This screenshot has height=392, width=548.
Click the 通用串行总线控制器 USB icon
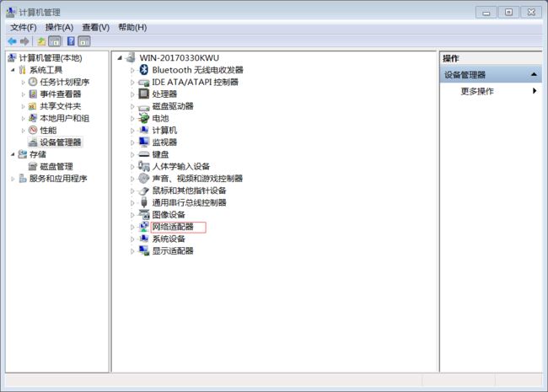pos(143,202)
